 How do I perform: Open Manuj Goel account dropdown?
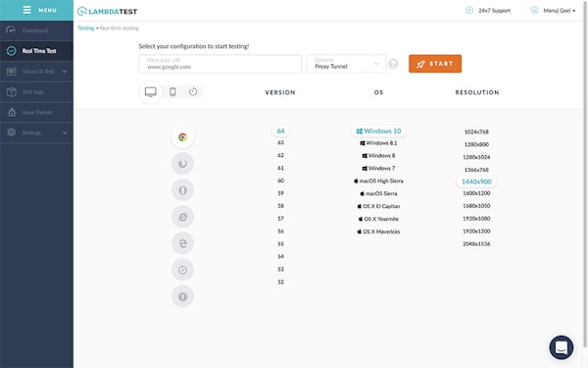click(553, 11)
